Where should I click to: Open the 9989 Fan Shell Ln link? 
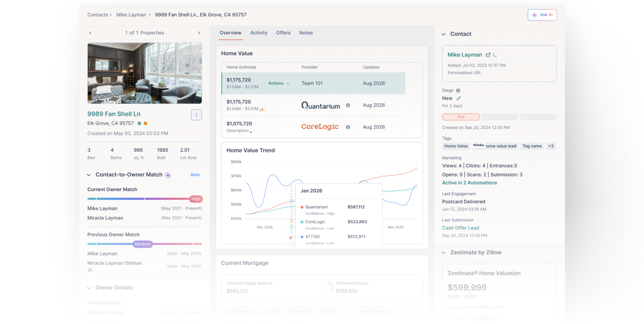coord(114,114)
